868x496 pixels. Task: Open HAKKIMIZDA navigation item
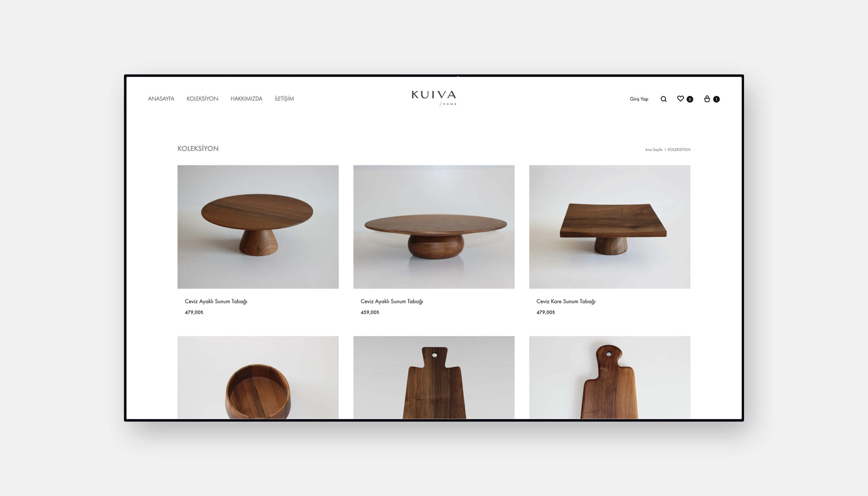click(246, 98)
